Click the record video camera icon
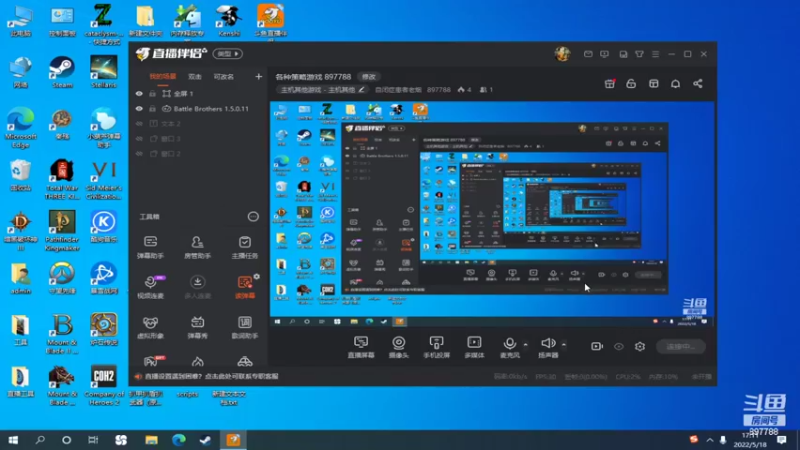The height and width of the screenshot is (450, 800). pyautogui.click(x=597, y=346)
